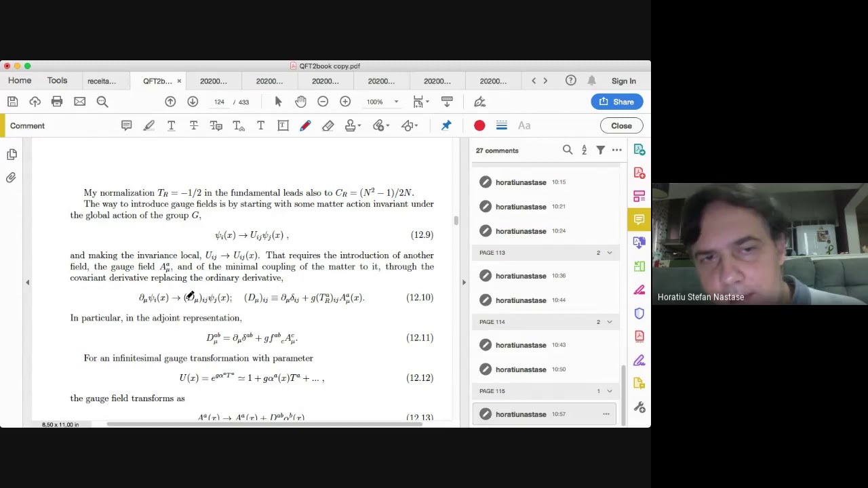Save the document with floppy disk icon
This screenshot has width=868, height=488.
[12, 102]
